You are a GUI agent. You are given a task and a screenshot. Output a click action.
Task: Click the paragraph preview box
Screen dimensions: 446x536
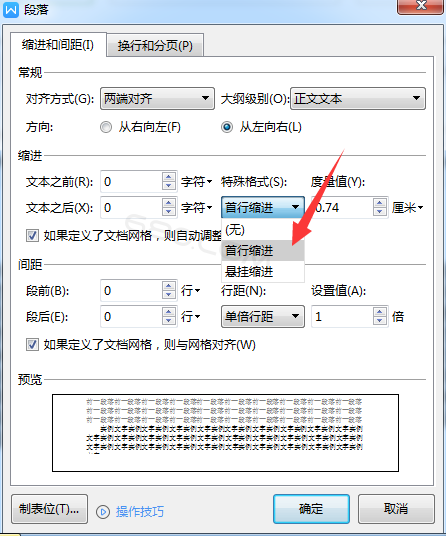[225, 433]
